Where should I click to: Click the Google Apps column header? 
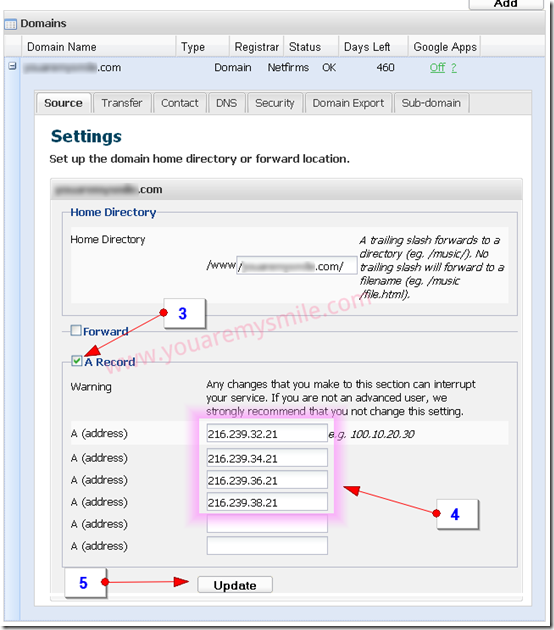tap(445, 47)
